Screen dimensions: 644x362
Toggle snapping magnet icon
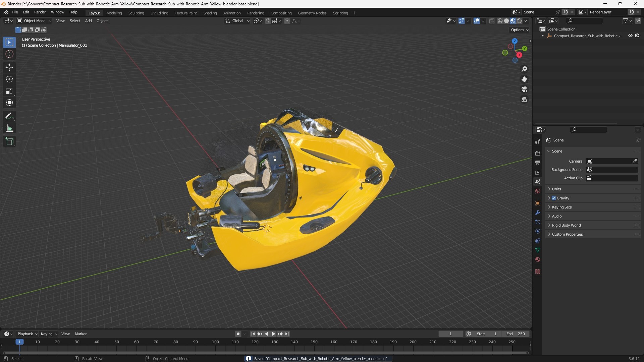pos(268,21)
